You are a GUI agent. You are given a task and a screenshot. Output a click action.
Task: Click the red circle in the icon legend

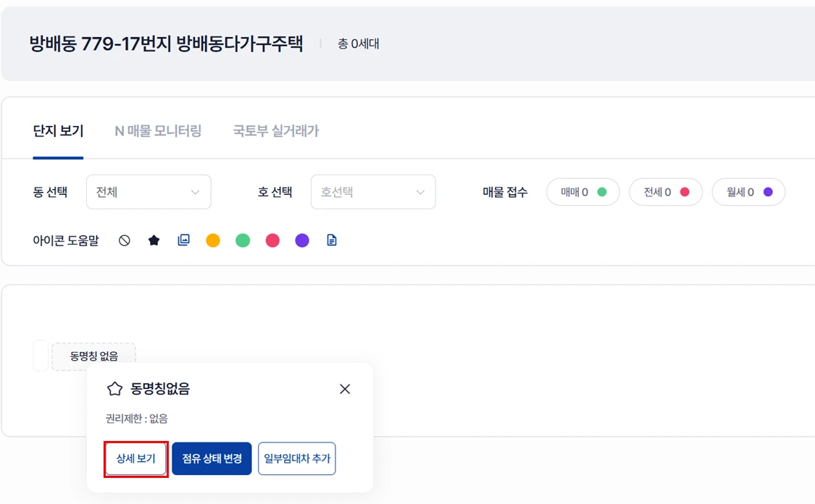point(272,240)
